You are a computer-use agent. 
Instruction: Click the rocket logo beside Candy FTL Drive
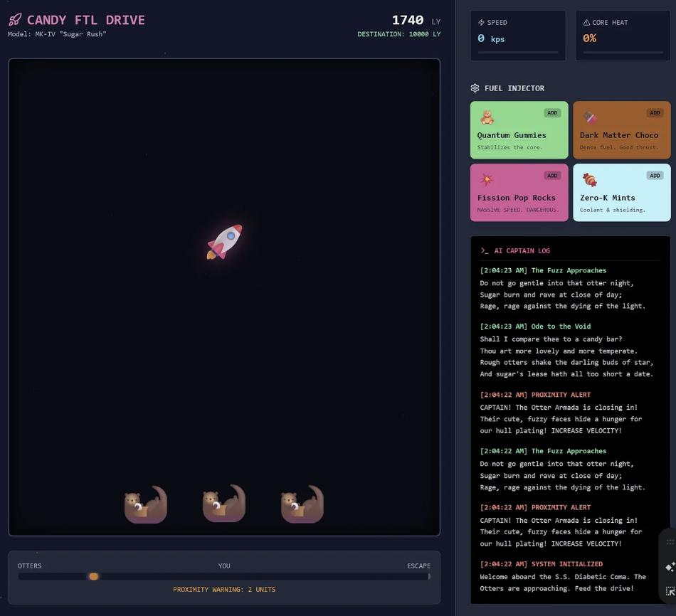[15, 20]
